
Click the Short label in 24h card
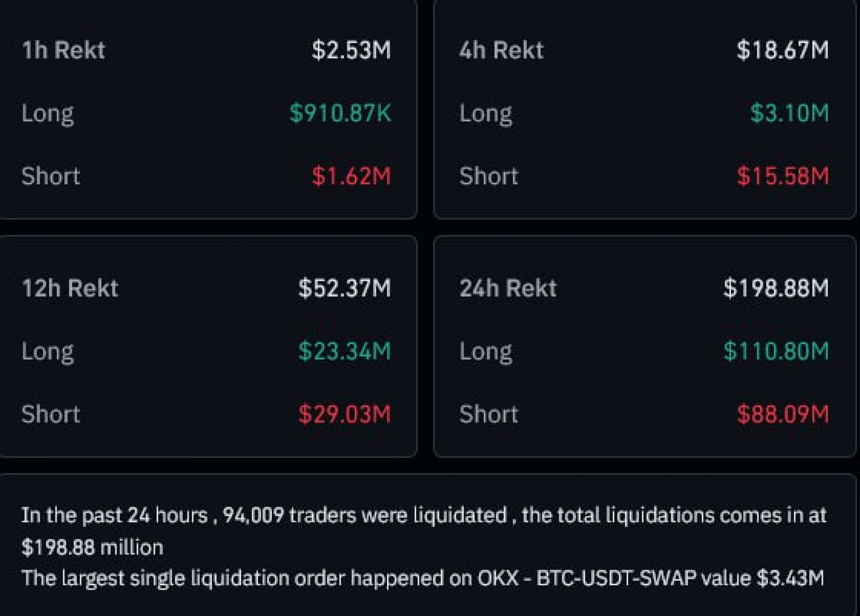point(489,414)
